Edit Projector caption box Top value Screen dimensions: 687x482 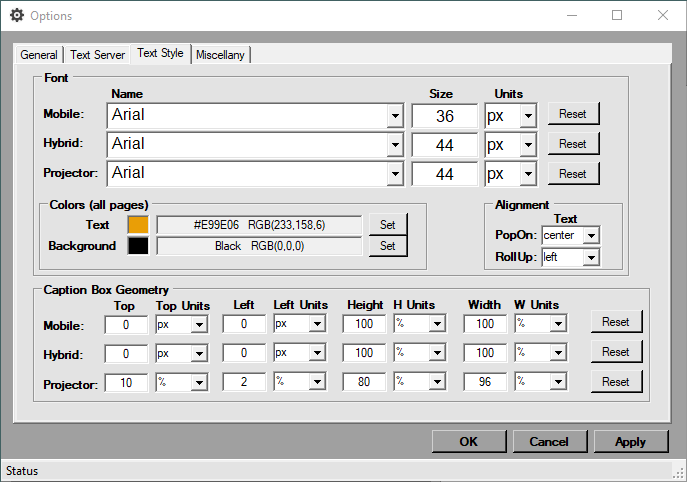click(126, 383)
